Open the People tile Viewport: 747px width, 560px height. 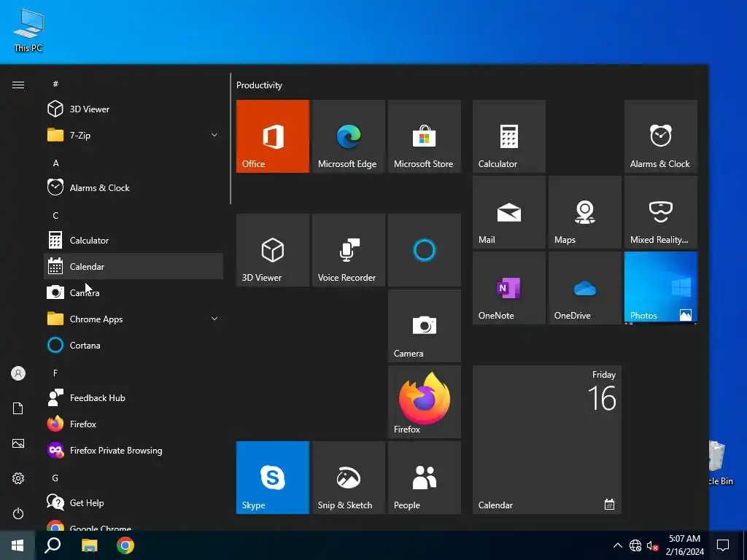click(x=425, y=478)
